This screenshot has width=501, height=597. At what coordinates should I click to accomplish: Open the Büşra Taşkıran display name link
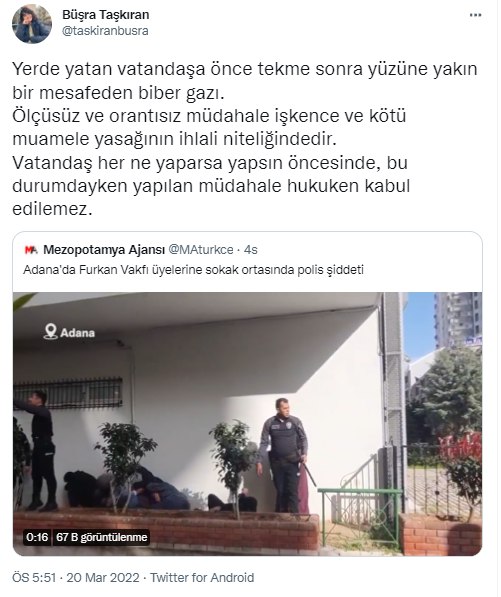tap(106, 15)
